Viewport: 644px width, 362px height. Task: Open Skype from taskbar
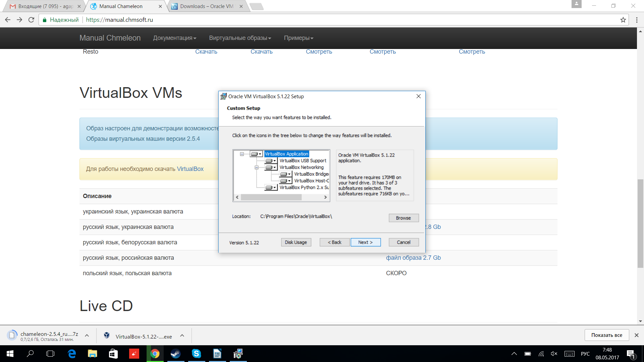point(196,354)
